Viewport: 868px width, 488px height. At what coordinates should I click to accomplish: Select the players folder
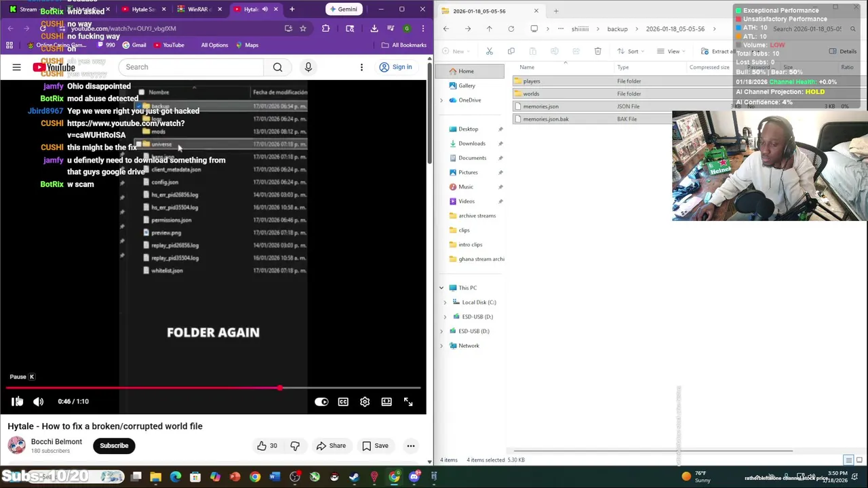click(x=531, y=81)
